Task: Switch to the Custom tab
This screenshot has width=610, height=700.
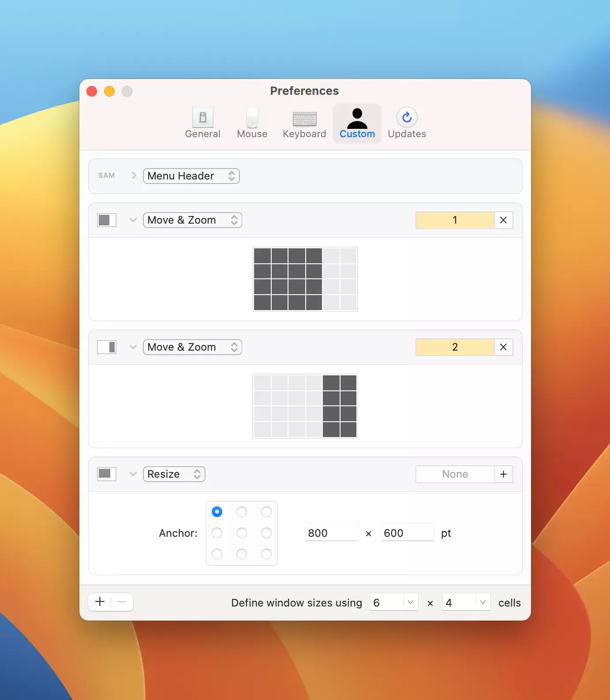Action: [x=357, y=123]
